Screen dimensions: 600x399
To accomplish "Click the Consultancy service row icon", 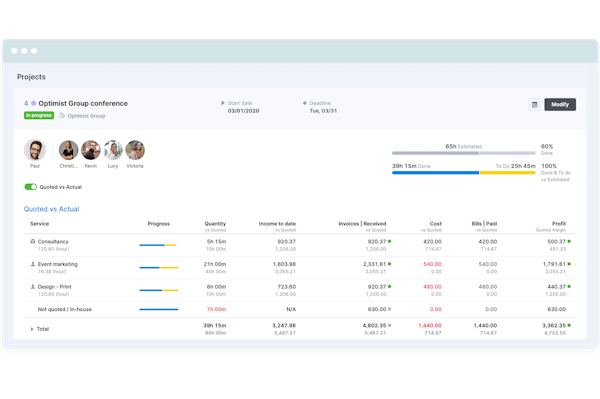I will (x=33, y=241).
